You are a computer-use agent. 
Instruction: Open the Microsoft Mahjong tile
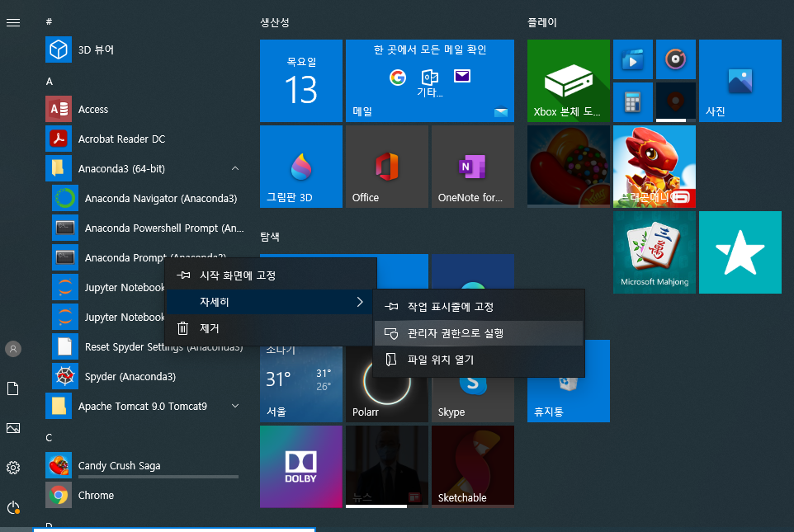tap(655, 252)
